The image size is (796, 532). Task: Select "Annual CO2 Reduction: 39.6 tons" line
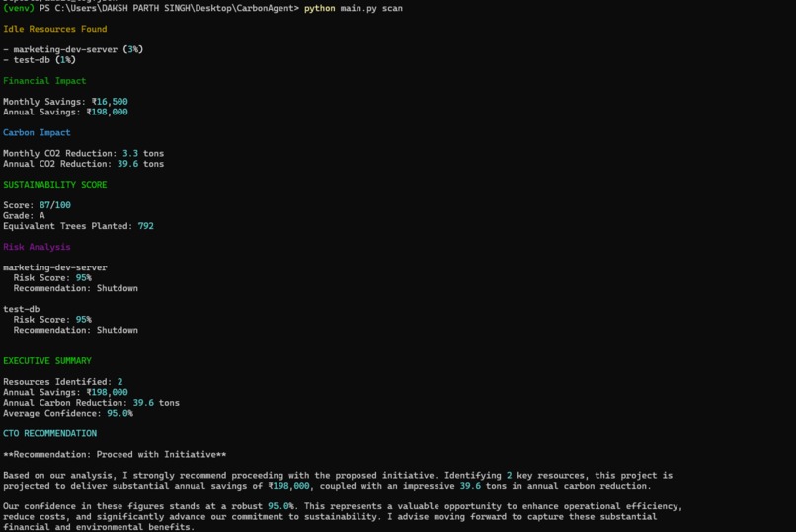83,164
